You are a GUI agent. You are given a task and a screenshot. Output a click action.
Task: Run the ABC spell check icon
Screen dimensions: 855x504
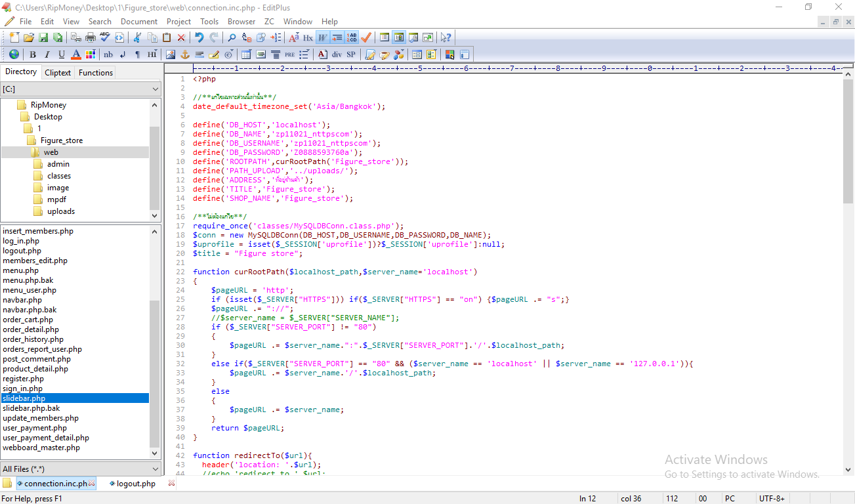(105, 37)
